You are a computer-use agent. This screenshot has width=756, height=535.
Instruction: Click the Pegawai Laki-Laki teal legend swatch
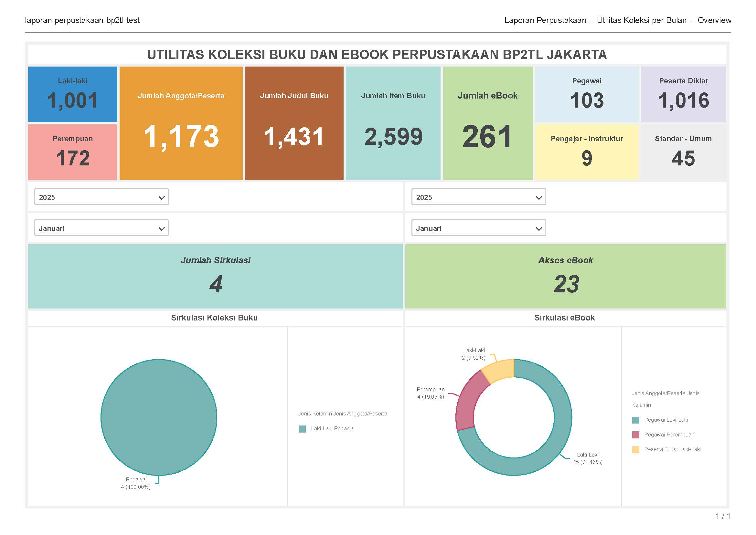coord(635,420)
